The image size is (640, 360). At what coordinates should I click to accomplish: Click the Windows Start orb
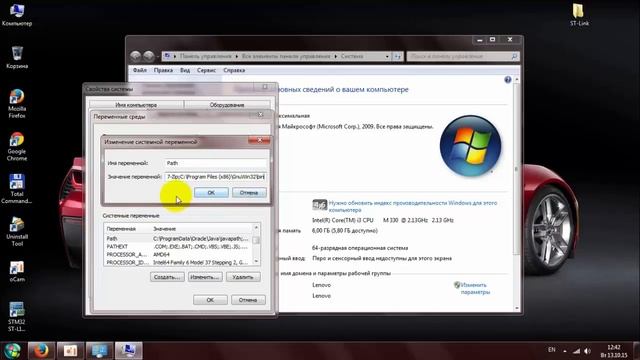12,351
